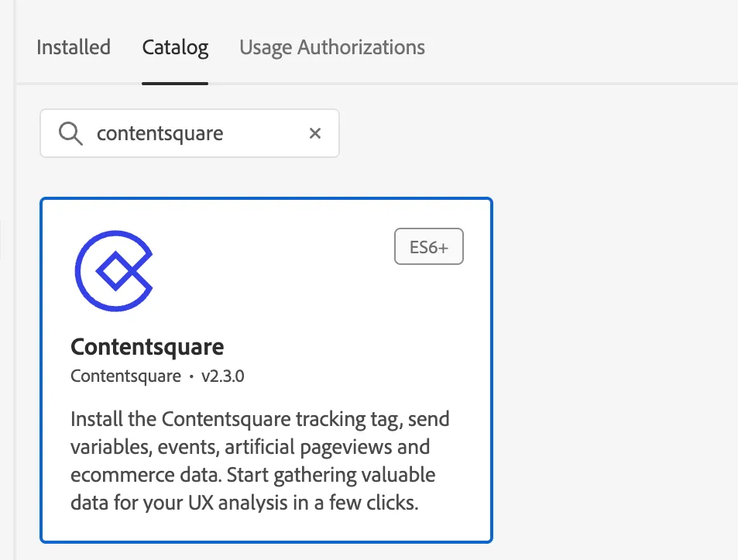Click the v2.3.0 version label
This screenshot has height=560, width=738.
coord(222,376)
